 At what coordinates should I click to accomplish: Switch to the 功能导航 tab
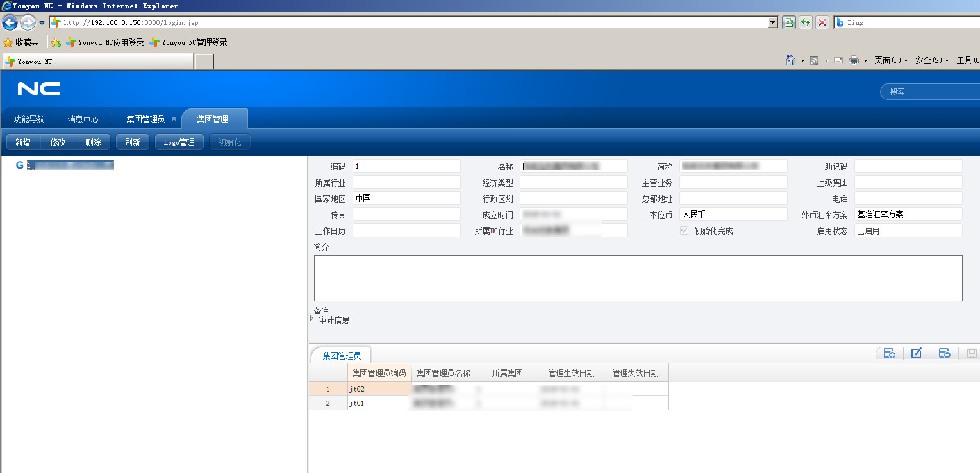pos(29,119)
